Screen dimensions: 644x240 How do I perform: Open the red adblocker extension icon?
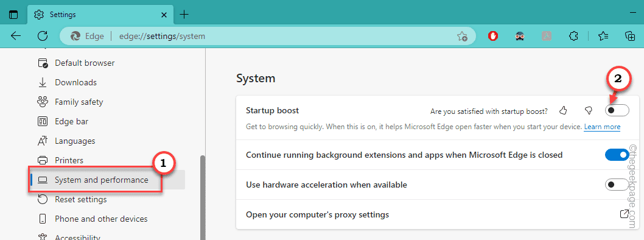[493, 36]
